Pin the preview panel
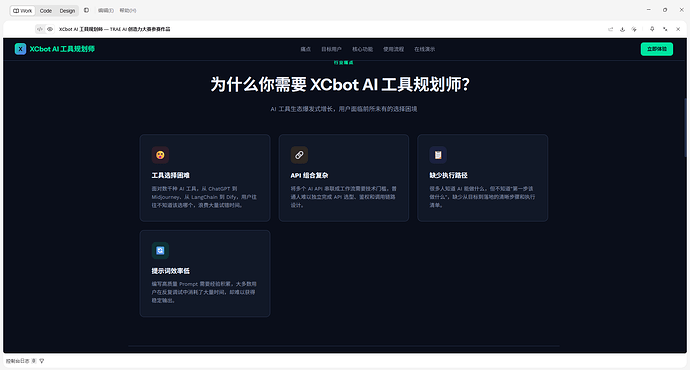The height and width of the screenshot is (370, 690). [x=652, y=29]
